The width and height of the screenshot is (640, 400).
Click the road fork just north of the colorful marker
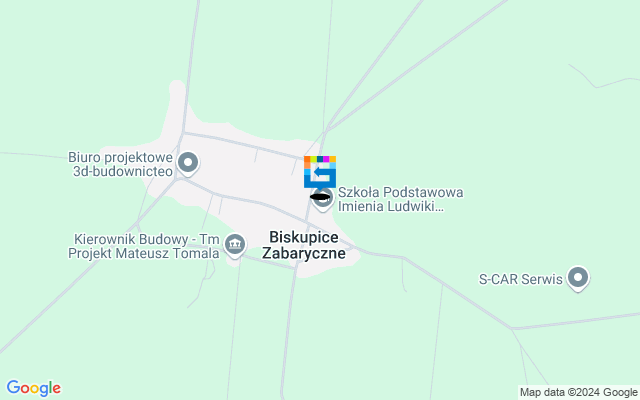[325, 131]
